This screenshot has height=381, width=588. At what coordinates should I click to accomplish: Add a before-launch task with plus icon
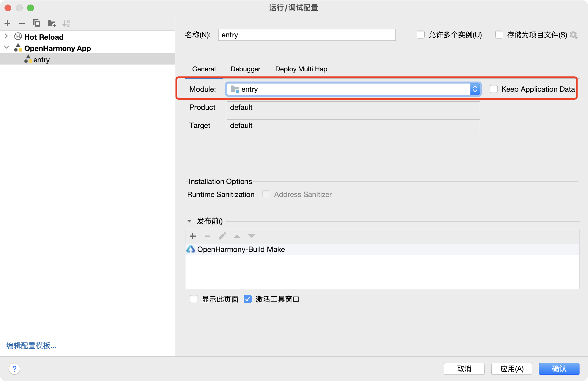coord(193,236)
